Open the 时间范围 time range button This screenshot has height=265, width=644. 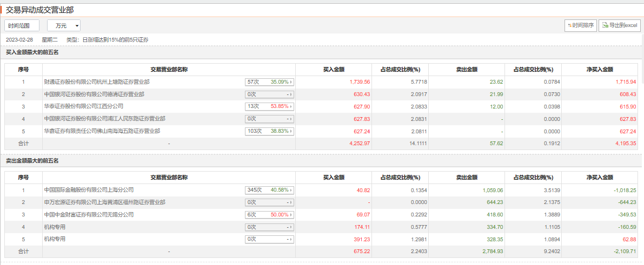[x=22, y=25]
